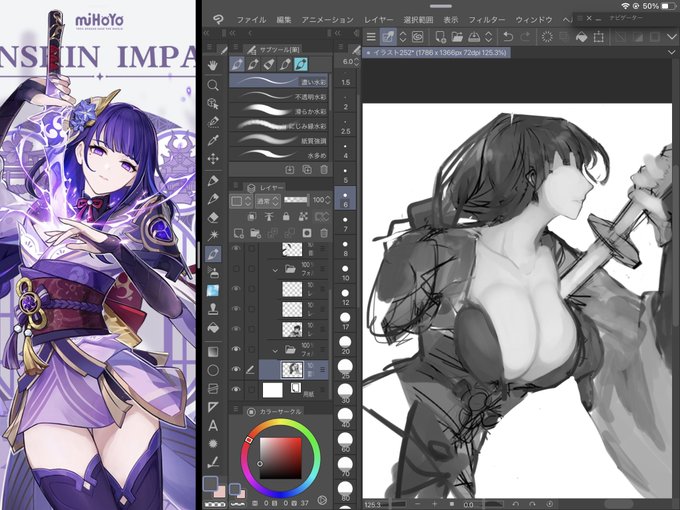
Task: Toggle visibility of the bottom folder layer
Action: (236, 349)
